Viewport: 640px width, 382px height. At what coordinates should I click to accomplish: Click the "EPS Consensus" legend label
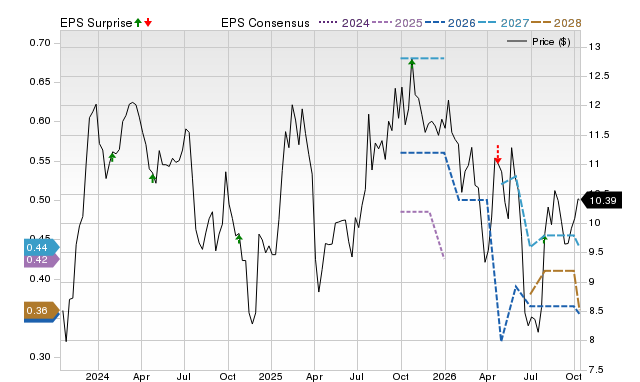[x=265, y=23]
